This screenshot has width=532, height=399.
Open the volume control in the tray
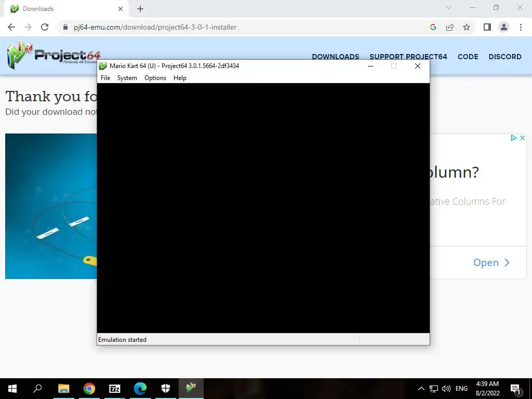click(446, 389)
